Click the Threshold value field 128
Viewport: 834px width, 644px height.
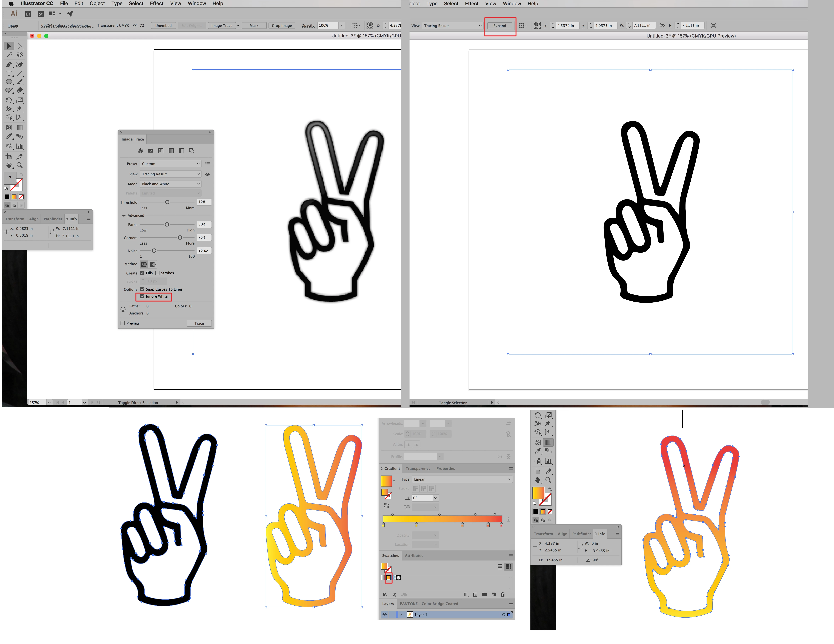tap(204, 202)
